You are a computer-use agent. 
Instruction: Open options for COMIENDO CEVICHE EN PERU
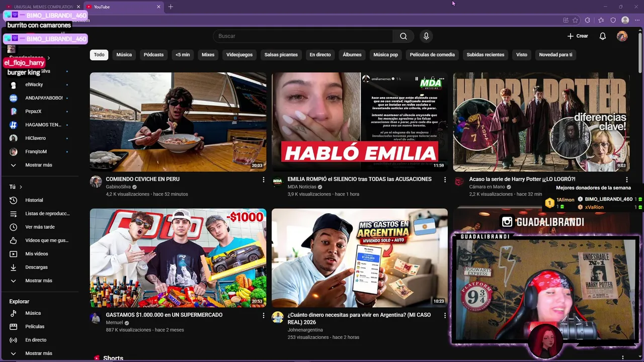(263, 179)
